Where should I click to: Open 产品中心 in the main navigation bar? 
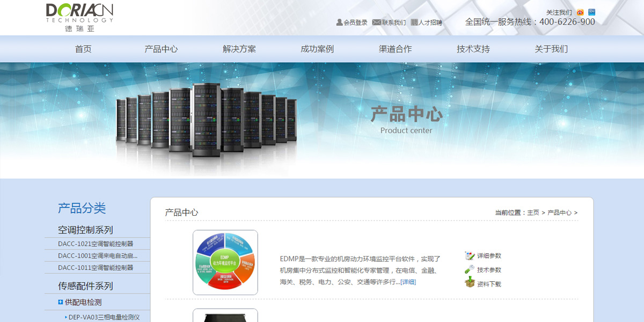tap(161, 49)
